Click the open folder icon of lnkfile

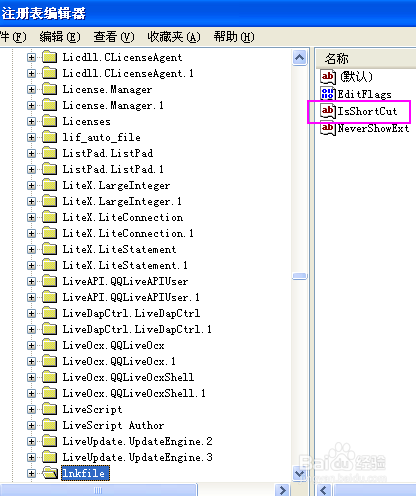[x=50, y=473]
